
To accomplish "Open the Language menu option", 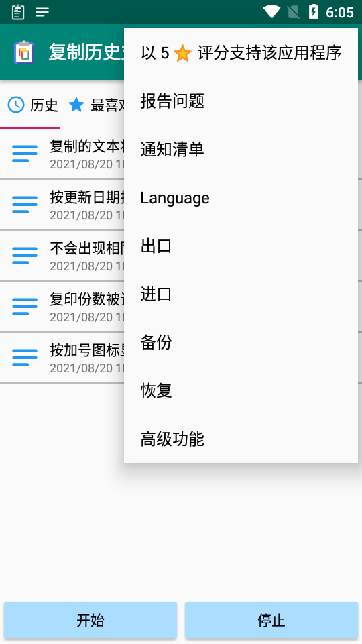I will 241,198.
